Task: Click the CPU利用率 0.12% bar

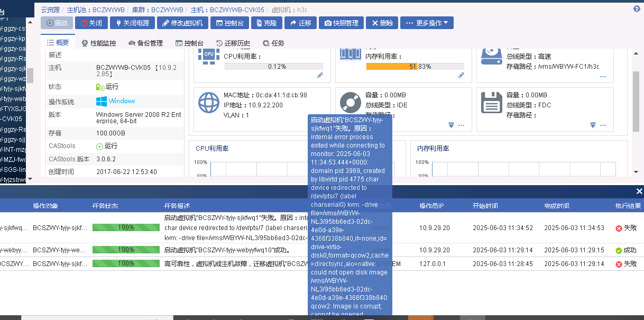Action: 273,67
